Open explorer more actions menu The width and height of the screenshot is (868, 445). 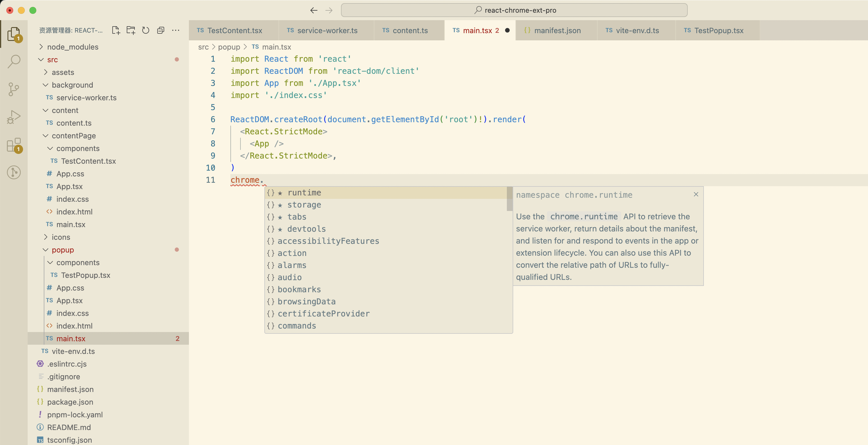176,30
